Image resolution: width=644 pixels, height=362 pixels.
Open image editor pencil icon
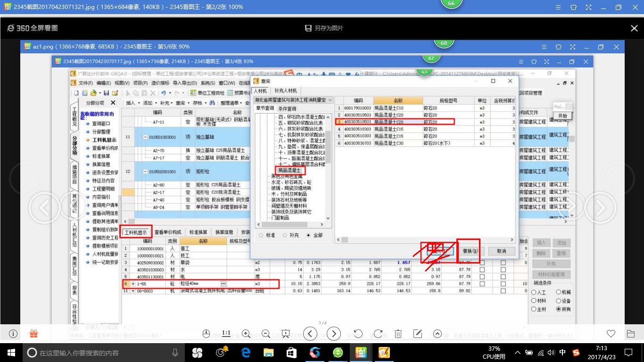417,334
